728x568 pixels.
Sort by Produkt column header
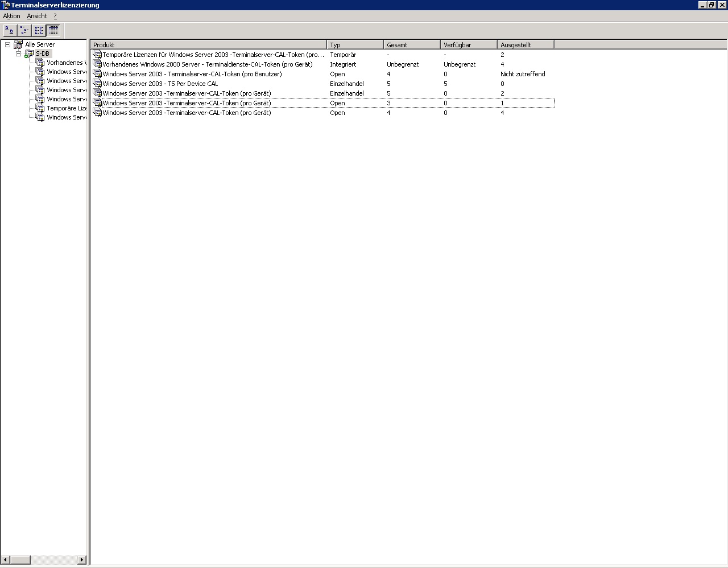209,44
